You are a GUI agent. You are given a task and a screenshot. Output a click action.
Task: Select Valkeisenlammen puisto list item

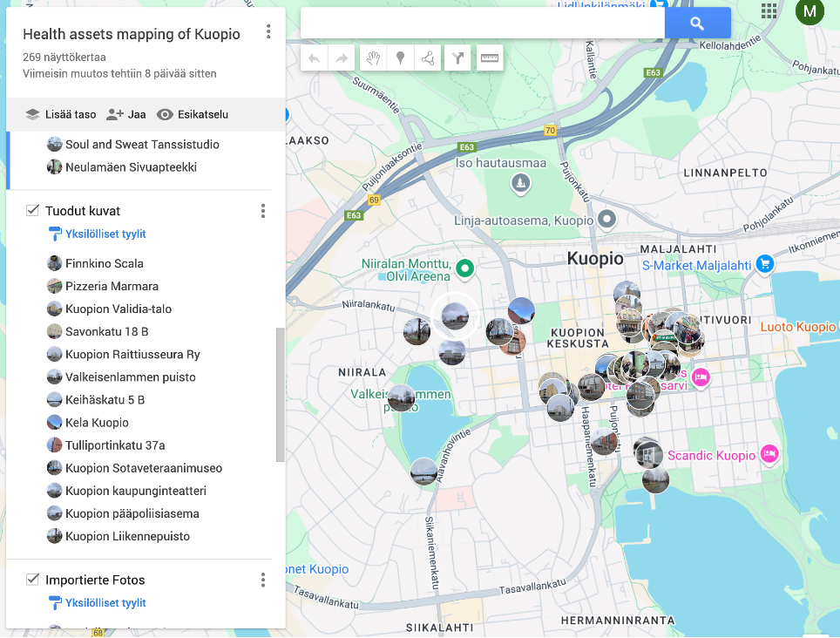click(x=130, y=377)
